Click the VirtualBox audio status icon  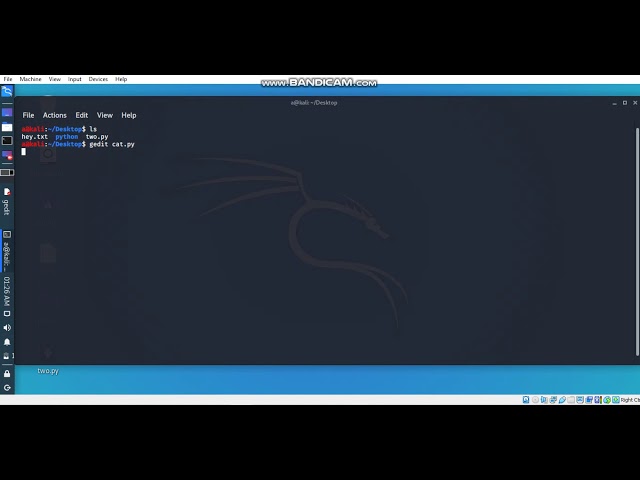click(x=544, y=400)
